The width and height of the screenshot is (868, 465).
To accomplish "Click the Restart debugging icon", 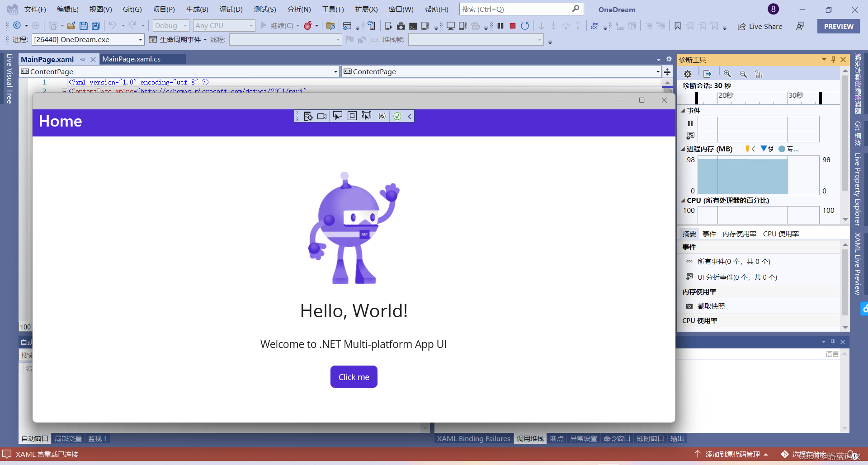I will click(525, 26).
